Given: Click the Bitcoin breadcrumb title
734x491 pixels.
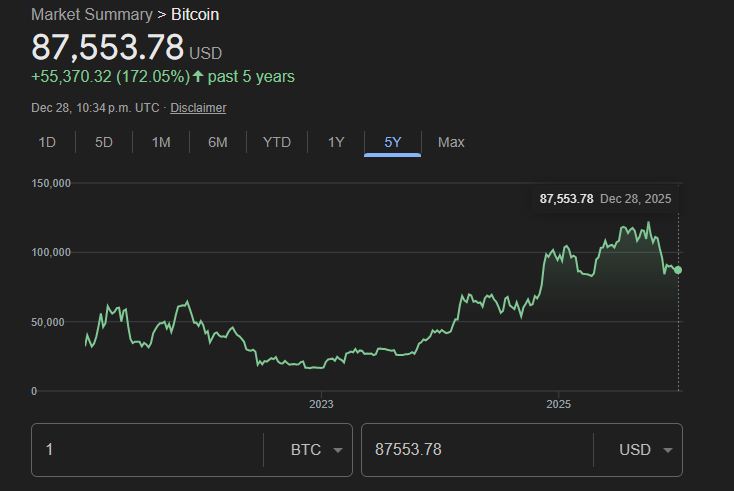Looking at the screenshot, I should pyautogui.click(x=195, y=15).
